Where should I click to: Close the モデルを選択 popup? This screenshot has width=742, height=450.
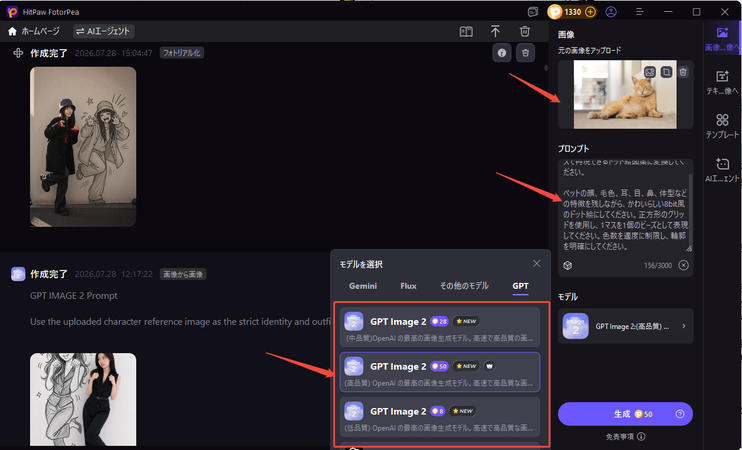(536, 264)
